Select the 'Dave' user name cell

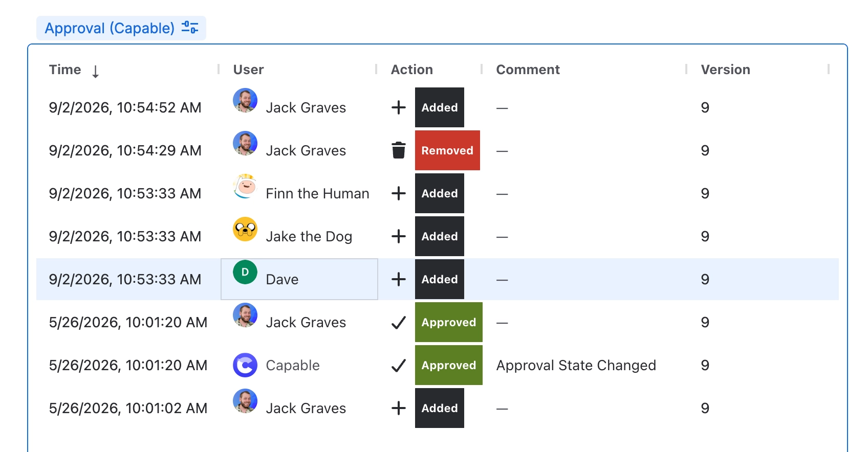tap(299, 279)
